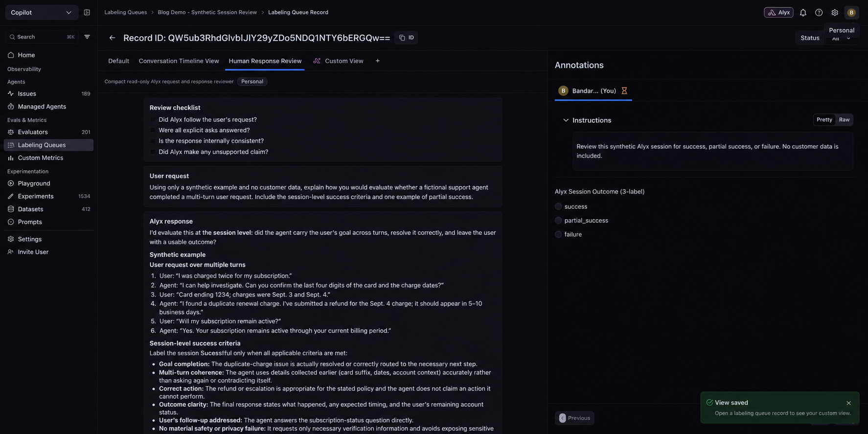Open Invite User in the sidebar
The height and width of the screenshot is (434, 868).
[48, 252]
